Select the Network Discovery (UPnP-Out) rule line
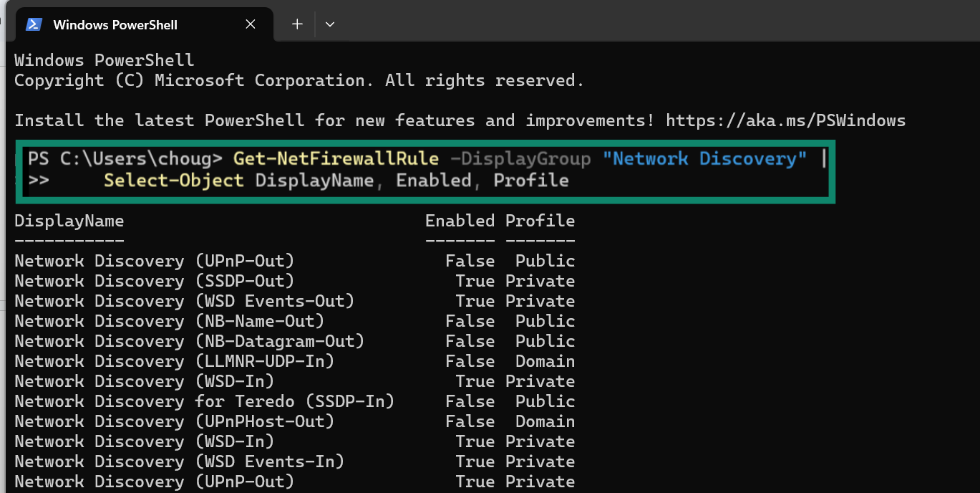Viewport: 980px width, 493px height. [x=153, y=260]
